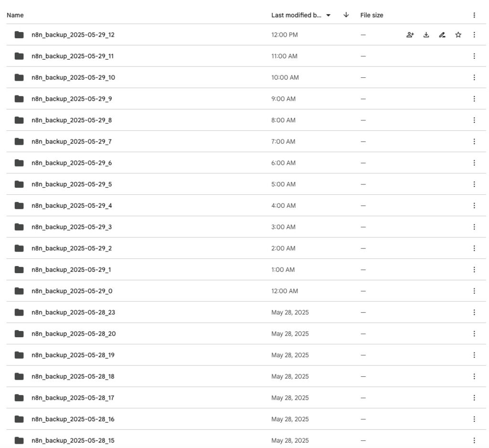Share the n8n_backup_2025-05-29_12 folder
Viewport: 489px width, 448px height.
pyautogui.click(x=410, y=35)
